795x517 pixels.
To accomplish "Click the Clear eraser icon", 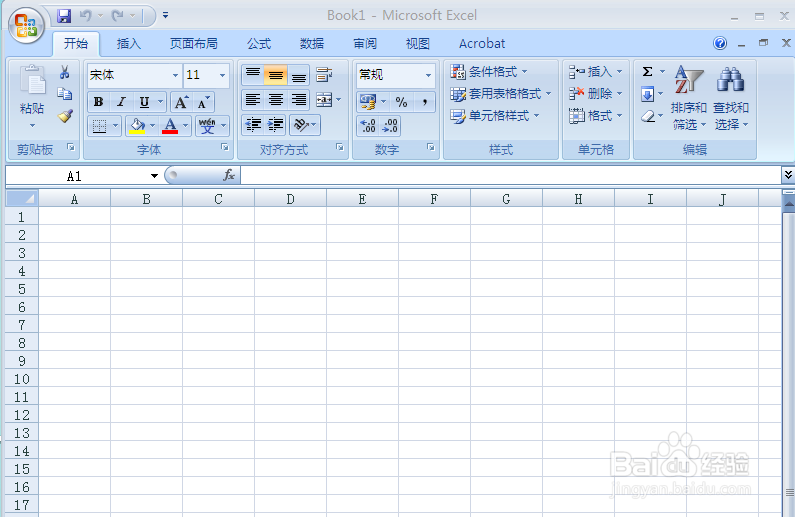I will 647,117.
